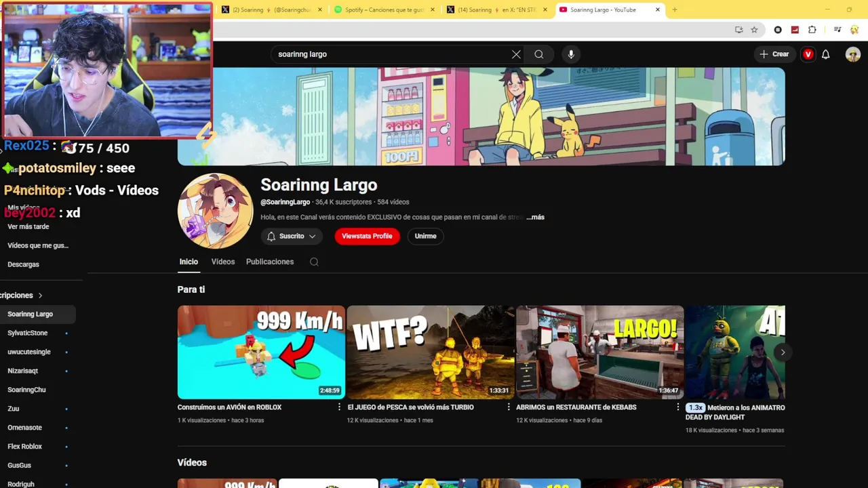Open ABRIMOS un RESTAURANTE de KEBABS title

[x=576, y=407]
